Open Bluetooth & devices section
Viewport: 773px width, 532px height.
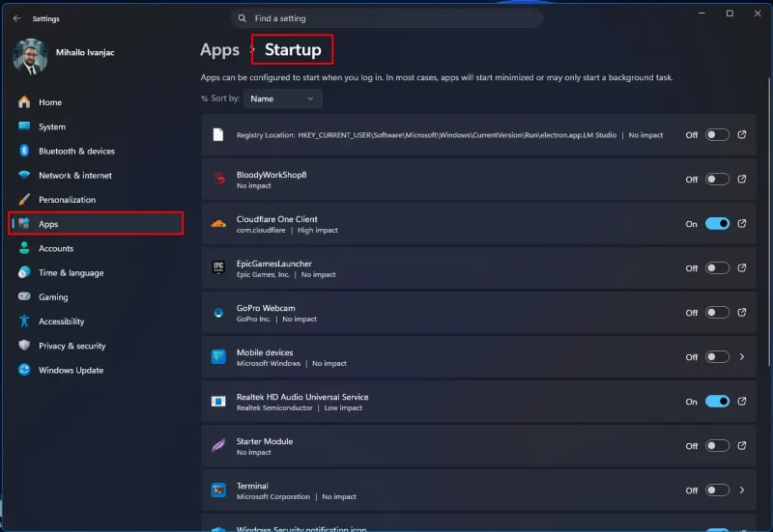tap(96, 151)
